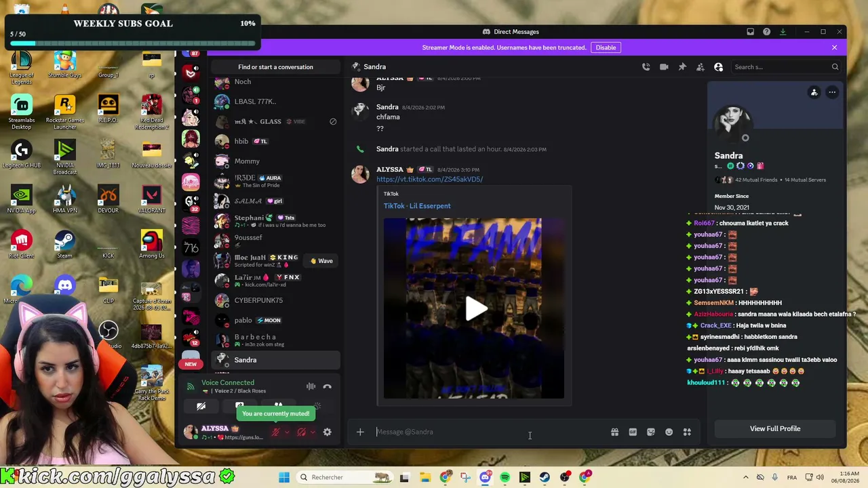Screen dimensions: 868x488
Task: Open the Windows Start menu
Action: 284,477
